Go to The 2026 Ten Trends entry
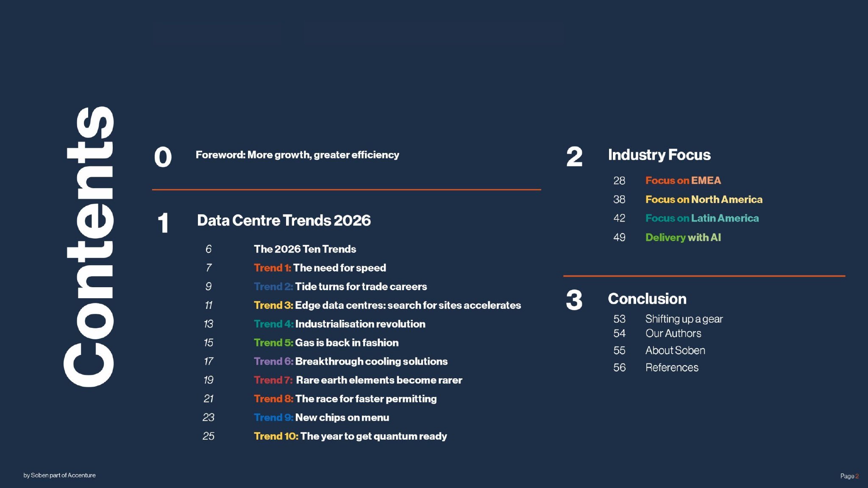This screenshot has height=488, width=868. [x=305, y=249]
